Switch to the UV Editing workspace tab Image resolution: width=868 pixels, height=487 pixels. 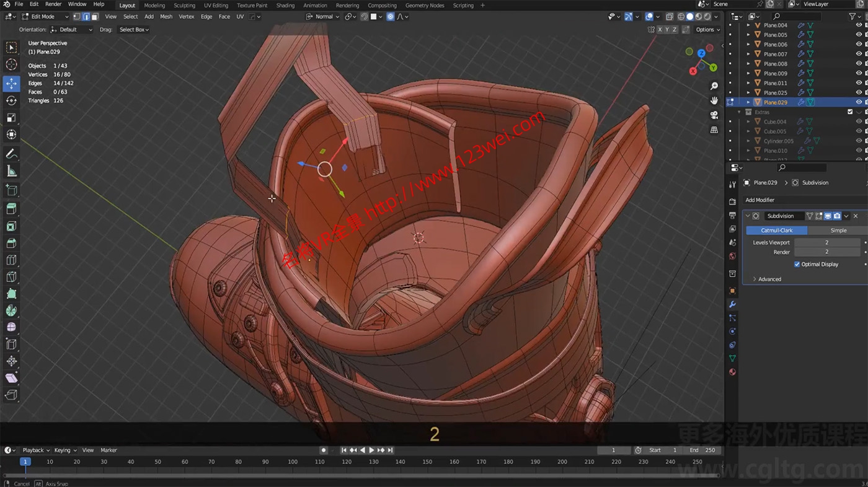216,5
